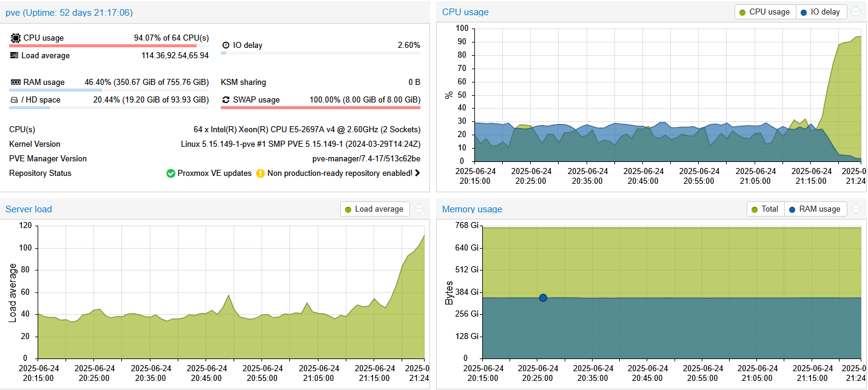Click the SWAP usage refresh icon
Image resolution: width=868 pixels, height=390 pixels.
[x=226, y=100]
